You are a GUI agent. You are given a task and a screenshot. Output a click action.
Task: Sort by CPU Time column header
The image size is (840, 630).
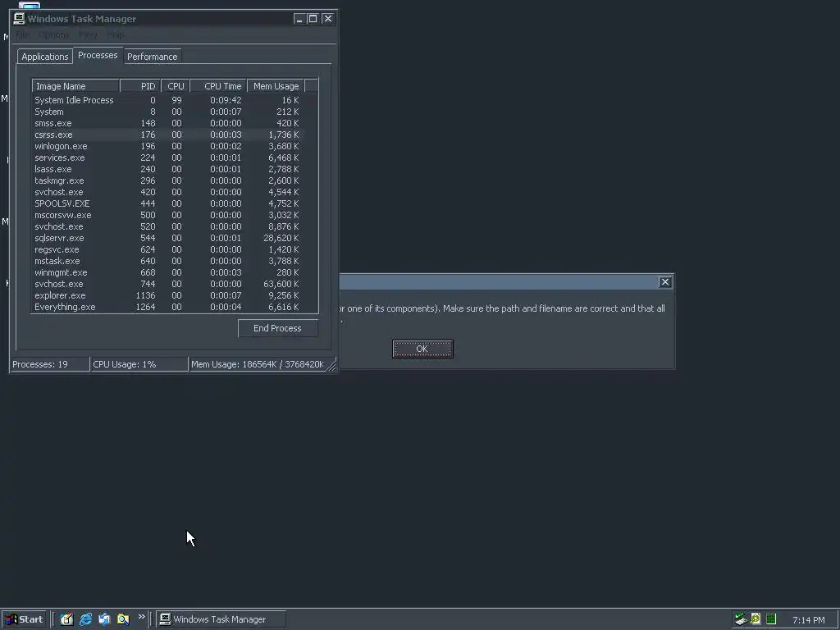click(218, 86)
